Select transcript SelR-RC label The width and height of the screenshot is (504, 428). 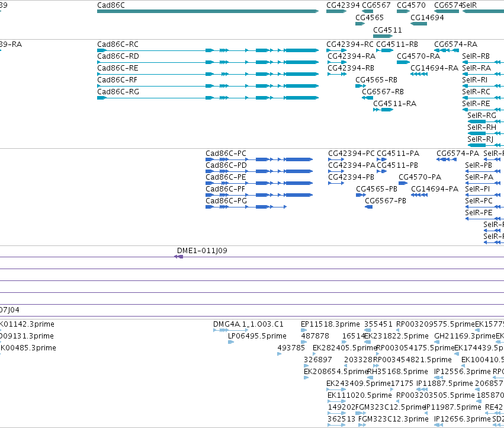click(x=476, y=92)
